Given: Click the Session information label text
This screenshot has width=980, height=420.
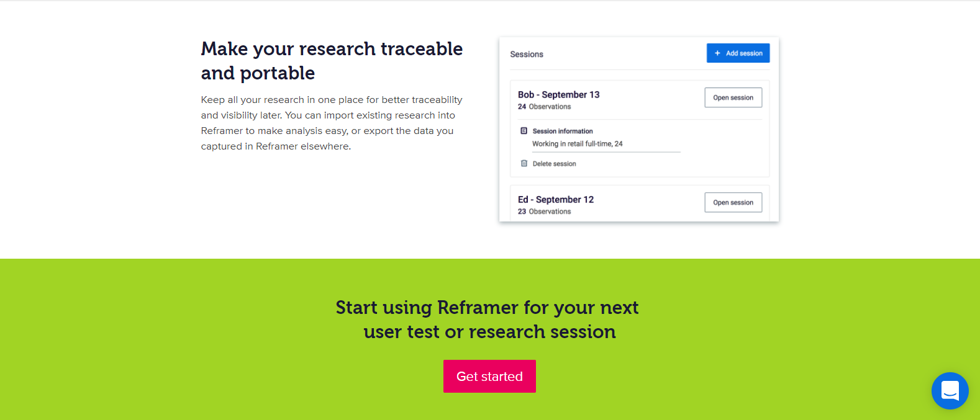Looking at the screenshot, I should (x=563, y=131).
